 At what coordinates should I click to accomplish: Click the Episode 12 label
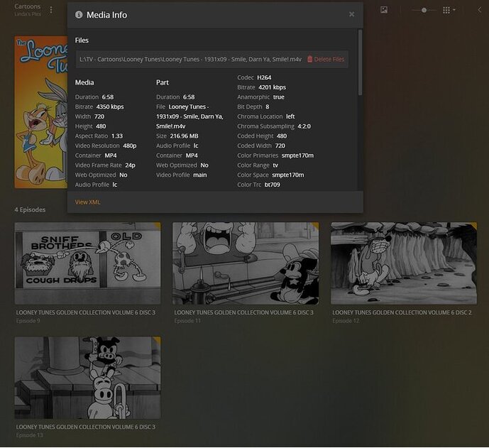(x=346, y=321)
